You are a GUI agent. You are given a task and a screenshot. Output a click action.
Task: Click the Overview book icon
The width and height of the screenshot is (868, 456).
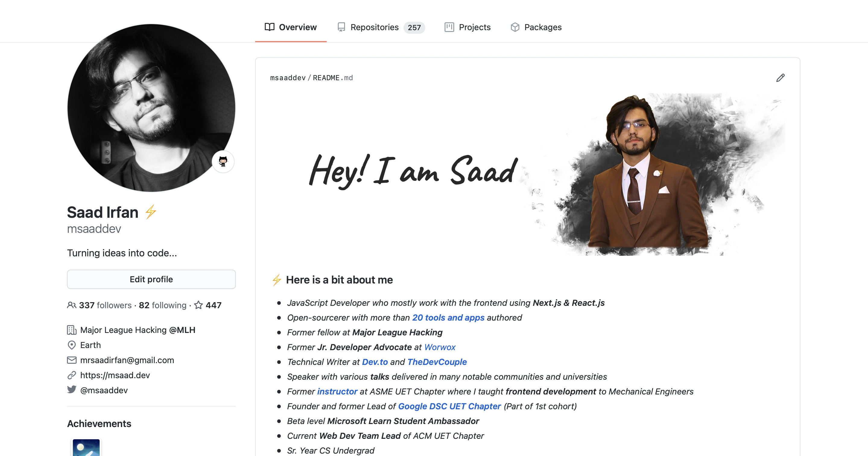[x=270, y=27]
